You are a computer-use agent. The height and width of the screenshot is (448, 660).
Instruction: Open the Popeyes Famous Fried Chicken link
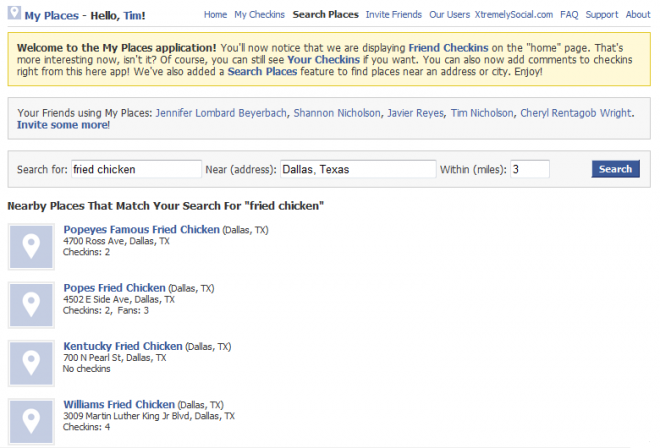[141, 229]
